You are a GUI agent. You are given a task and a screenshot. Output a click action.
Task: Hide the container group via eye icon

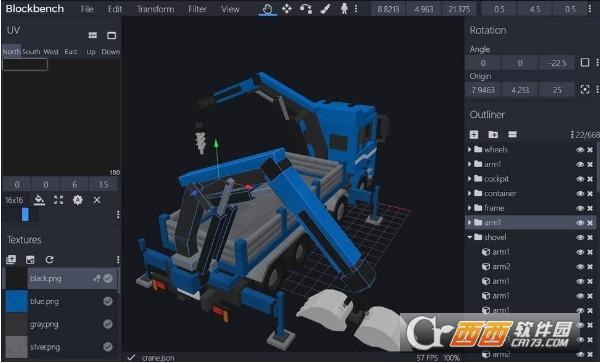pos(580,194)
